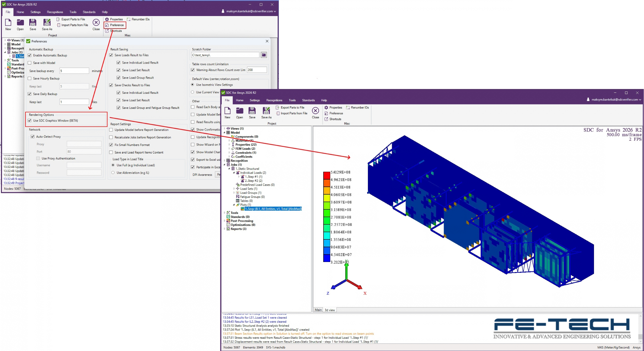Image resolution: width=644 pixels, height=351 pixels.
Task: Switch to Home tab in the front window
Action: pos(240,100)
